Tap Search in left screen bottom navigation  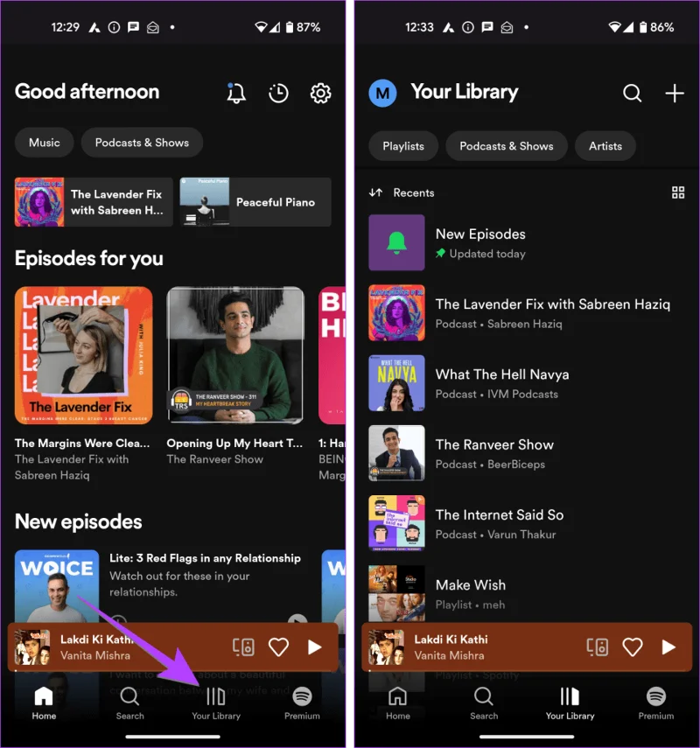tap(129, 703)
